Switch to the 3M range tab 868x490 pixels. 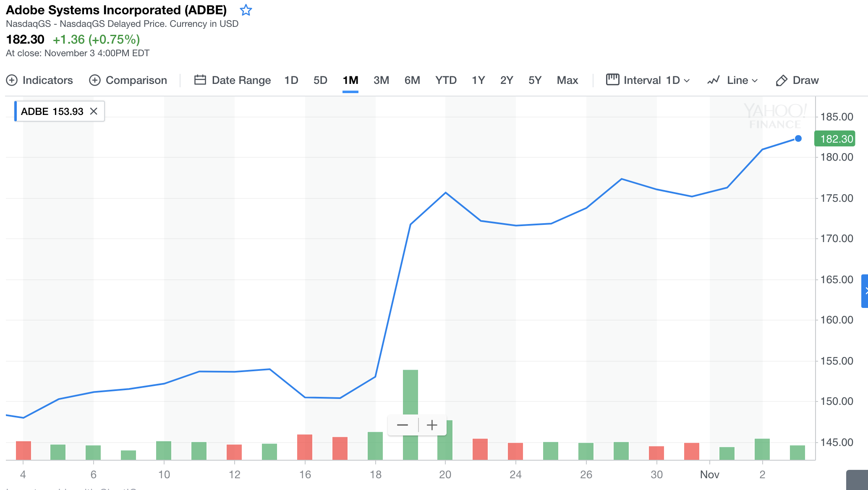point(381,80)
